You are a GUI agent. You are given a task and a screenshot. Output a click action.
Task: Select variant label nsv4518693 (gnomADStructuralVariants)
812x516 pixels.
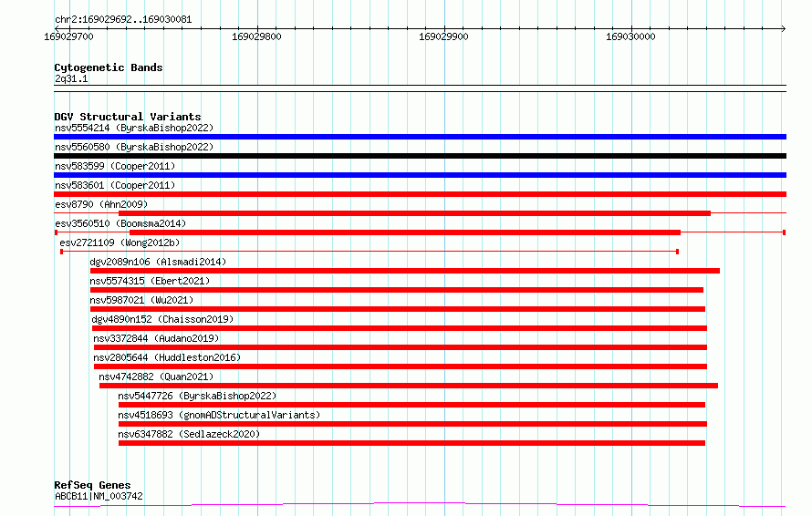[x=219, y=415]
